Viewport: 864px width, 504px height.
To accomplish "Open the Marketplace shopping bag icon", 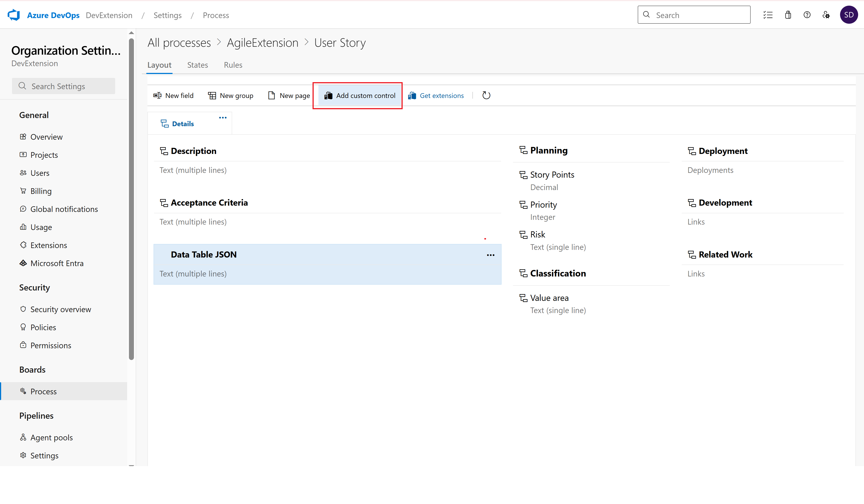I will tap(788, 15).
